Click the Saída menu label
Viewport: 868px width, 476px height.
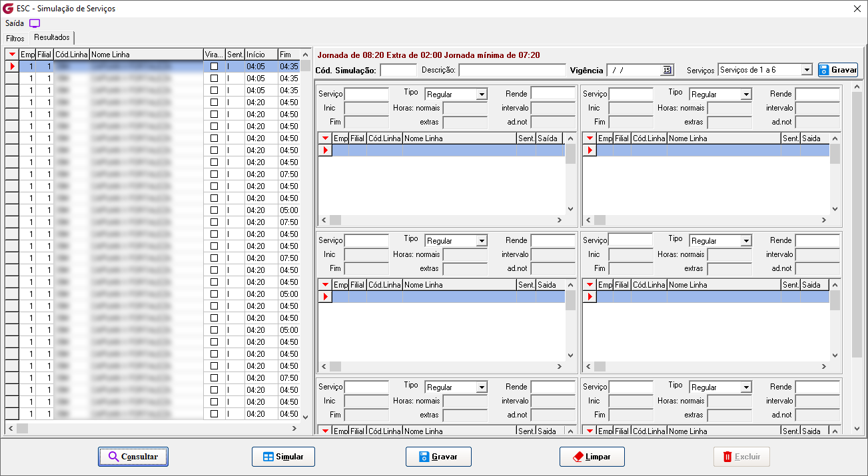tap(14, 23)
